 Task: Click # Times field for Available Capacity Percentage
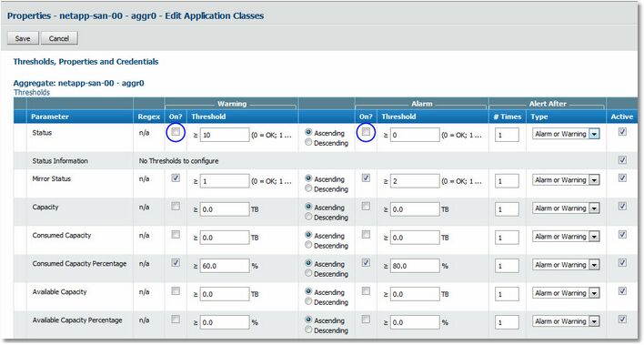pyautogui.click(x=507, y=322)
